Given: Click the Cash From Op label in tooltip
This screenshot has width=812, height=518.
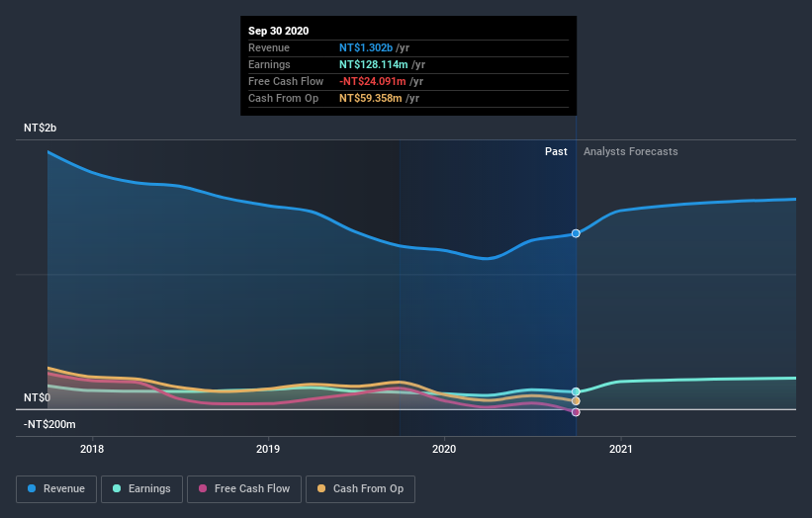Looking at the screenshot, I should point(283,98).
